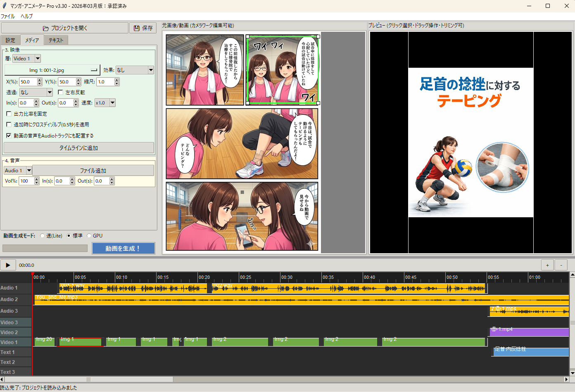Click タイムラインに追加 button

(78, 148)
